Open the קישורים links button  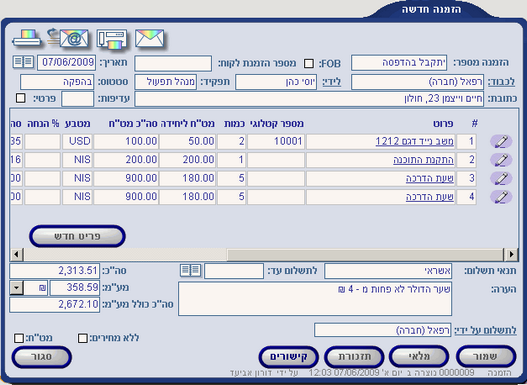288,357
